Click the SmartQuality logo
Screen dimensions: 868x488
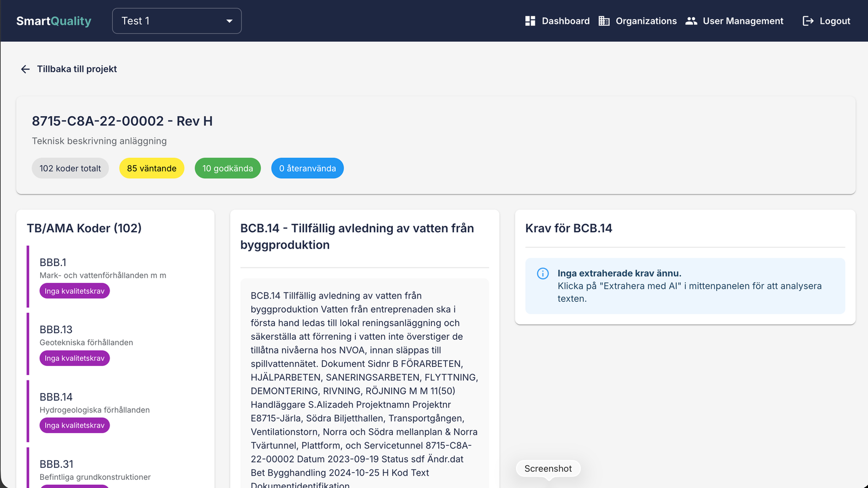54,21
